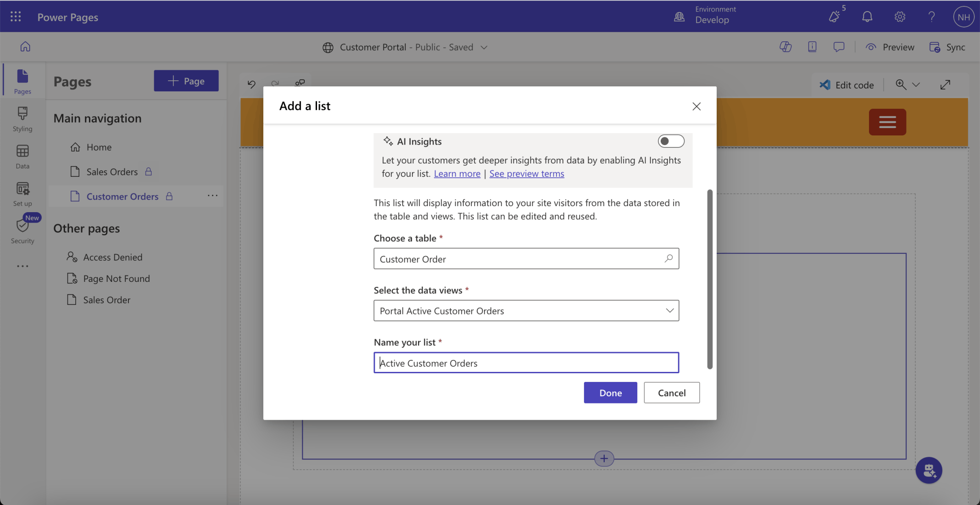Screen dimensions: 980x505
Task: Expand the data views dropdown
Action: click(669, 311)
